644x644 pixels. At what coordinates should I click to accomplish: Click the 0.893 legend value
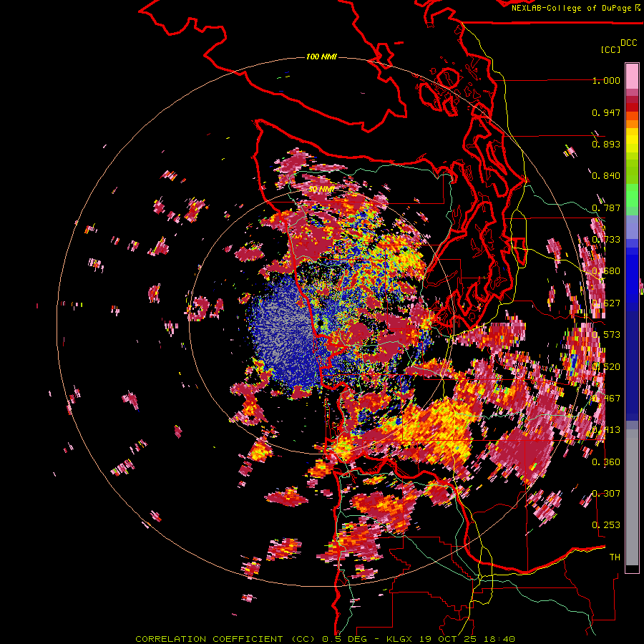click(x=606, y=144)
